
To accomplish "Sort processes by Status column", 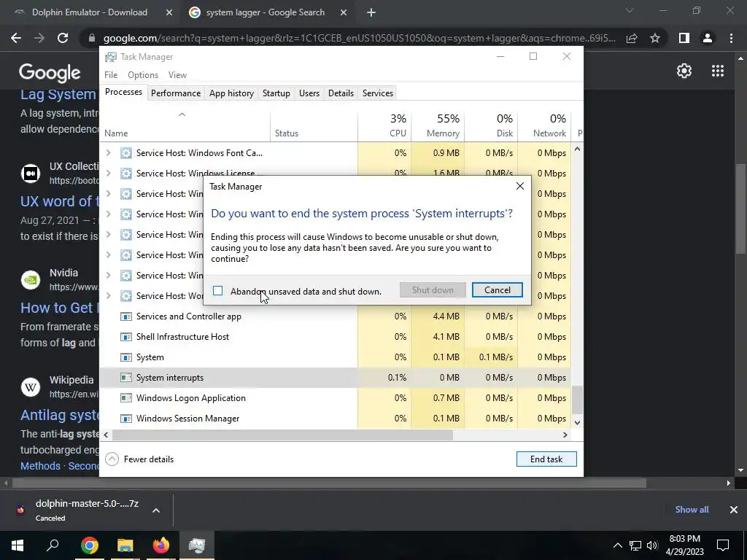I will pyautogui.click(x=314, y=125).
